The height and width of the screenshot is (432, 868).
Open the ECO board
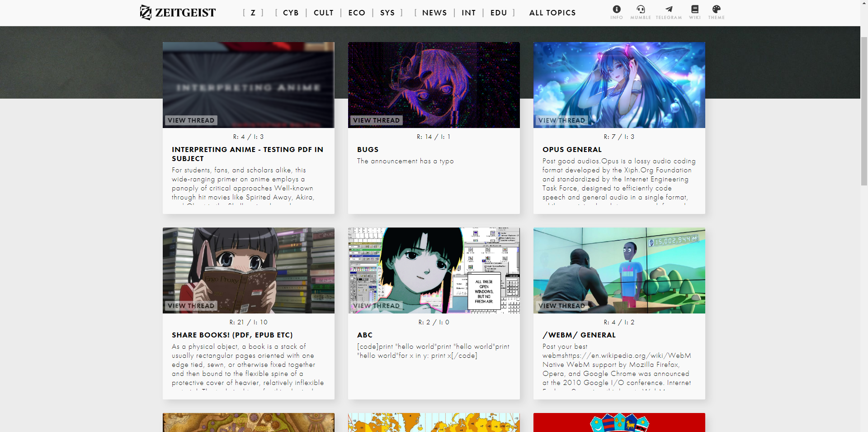click(357, 13)
